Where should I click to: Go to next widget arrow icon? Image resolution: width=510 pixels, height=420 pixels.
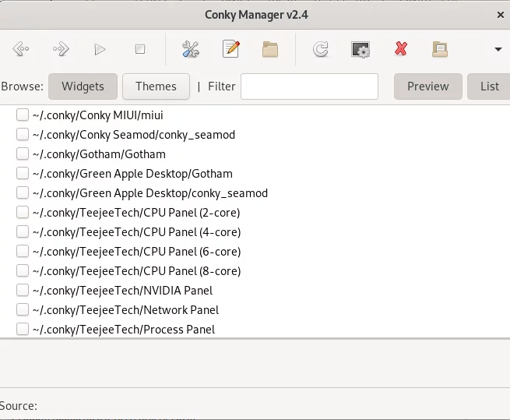(x=62, y=49)
